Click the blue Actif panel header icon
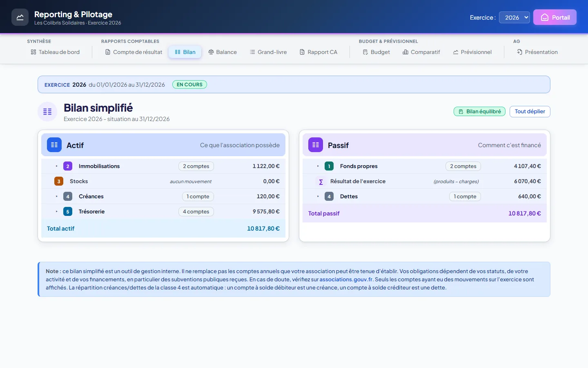The image size is (588, 368). point(54,145)
